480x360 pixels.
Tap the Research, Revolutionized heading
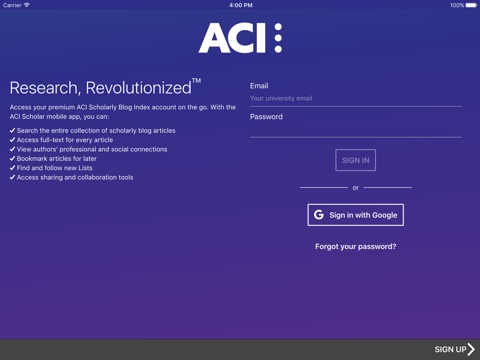click(x=105, y=87)
